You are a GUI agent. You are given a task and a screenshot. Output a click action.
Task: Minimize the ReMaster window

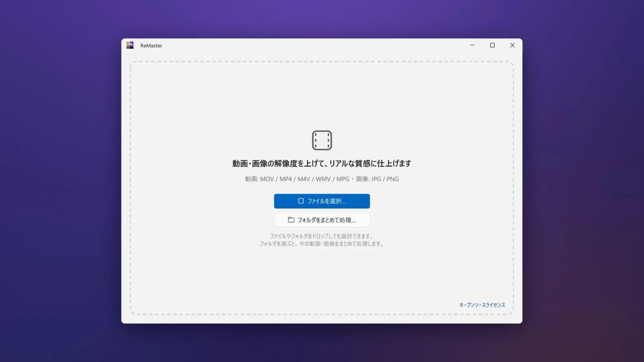pyautogui.click(x=472, y=45)
